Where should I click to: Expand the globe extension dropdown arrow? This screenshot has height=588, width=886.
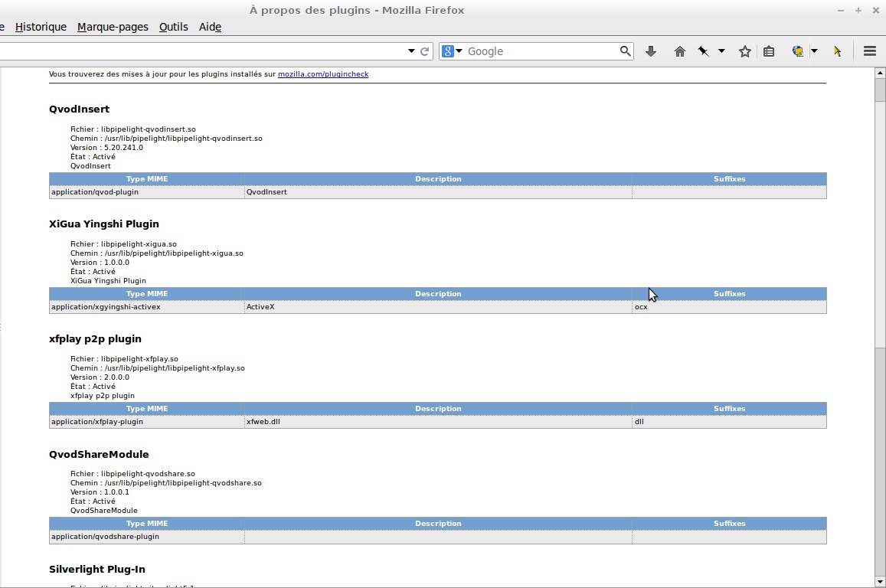814,51
